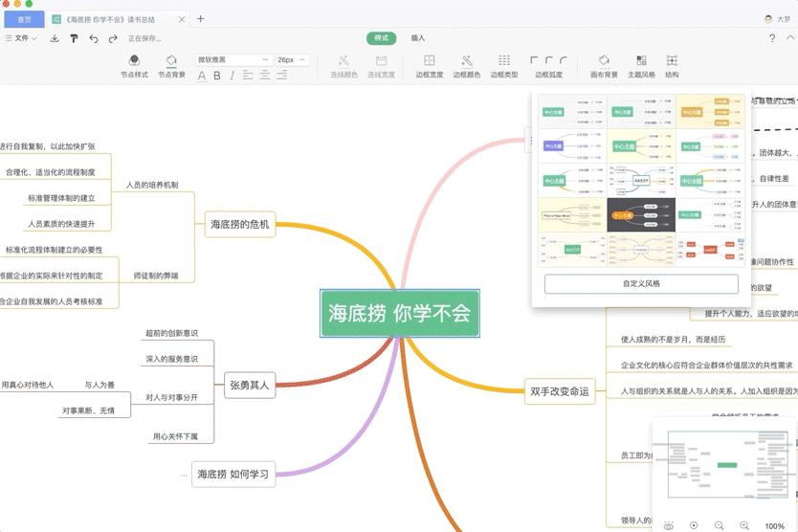The height and width of the screenshot is (532, 798).
Task: Select the 用心关怀下属 sub-node
Action: click(175, 436)
